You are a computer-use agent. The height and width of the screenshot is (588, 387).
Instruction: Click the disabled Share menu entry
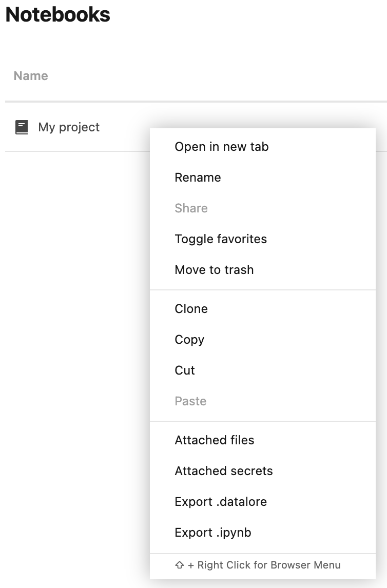point(191,208)
